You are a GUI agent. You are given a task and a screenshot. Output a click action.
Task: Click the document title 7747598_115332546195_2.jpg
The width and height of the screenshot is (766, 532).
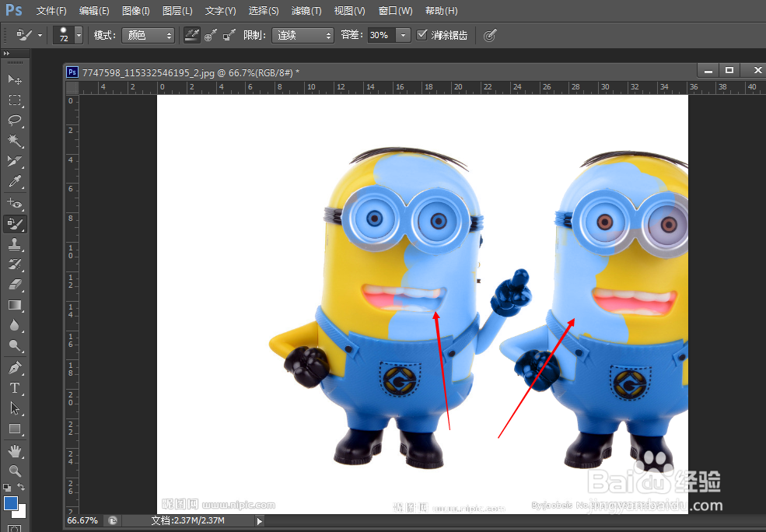tap(148, 73)
